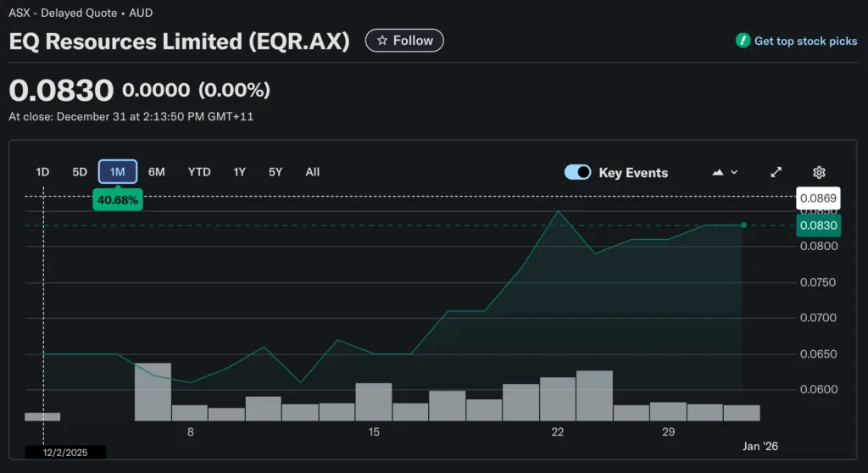The width and height of the screenshot is (868, 473).
Task: Select the 1D time range
Action: point(42,172)
